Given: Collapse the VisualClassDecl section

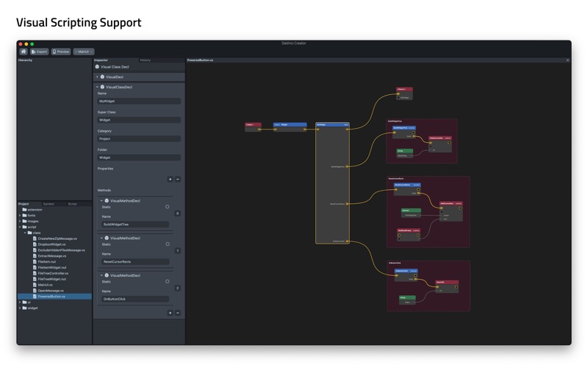Looking at the screenshot, I should pos(97,87).
